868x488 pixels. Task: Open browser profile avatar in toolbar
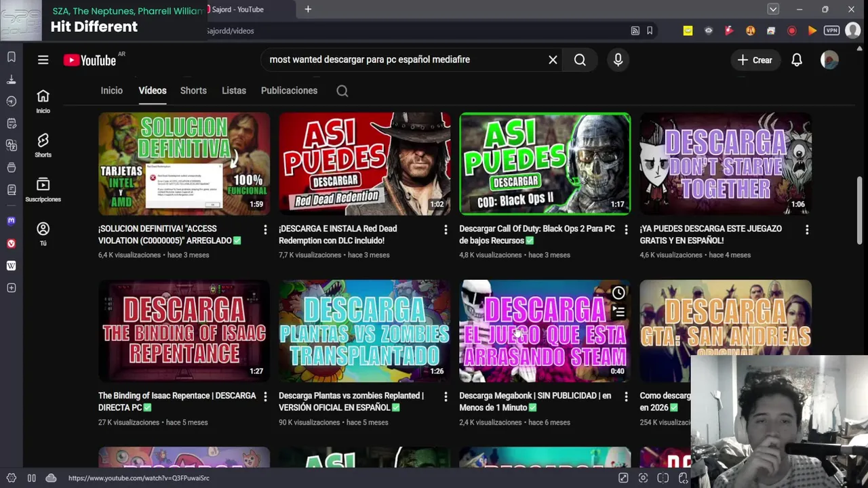853,30
